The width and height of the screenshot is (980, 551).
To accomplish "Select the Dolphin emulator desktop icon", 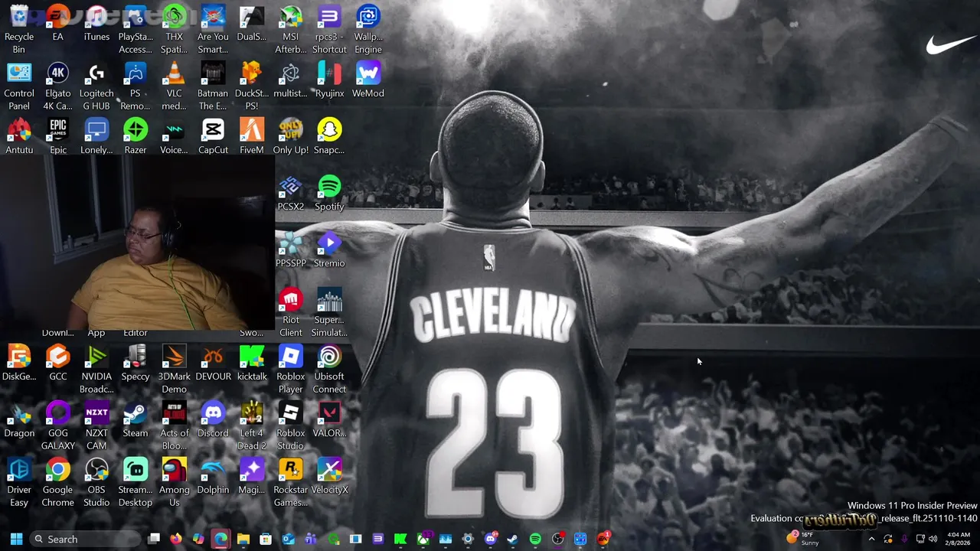I will [213, 476].
